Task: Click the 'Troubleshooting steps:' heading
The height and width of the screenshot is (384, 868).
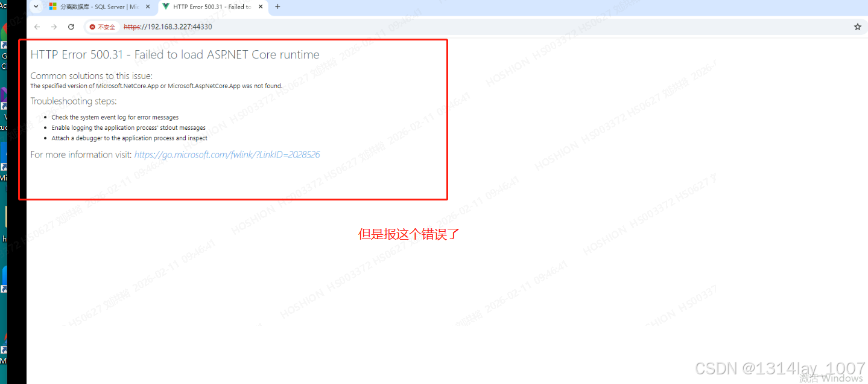Action: (x=74, y=101)
